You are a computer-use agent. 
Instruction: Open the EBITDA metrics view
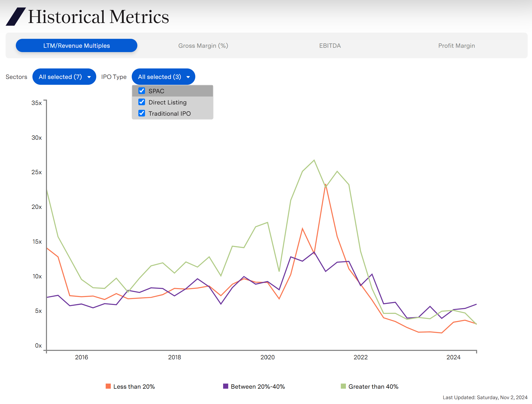coord(330,45)
